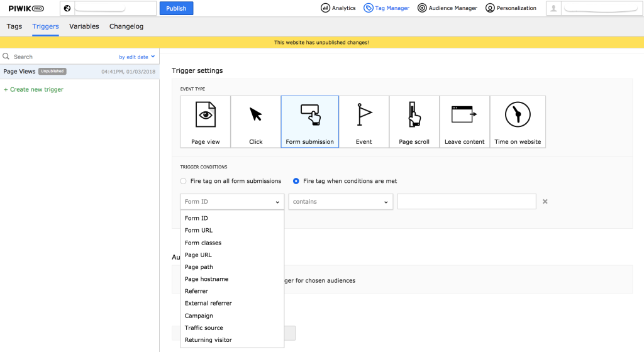
Task: Open Personalization module
Action: coord(511,8)
